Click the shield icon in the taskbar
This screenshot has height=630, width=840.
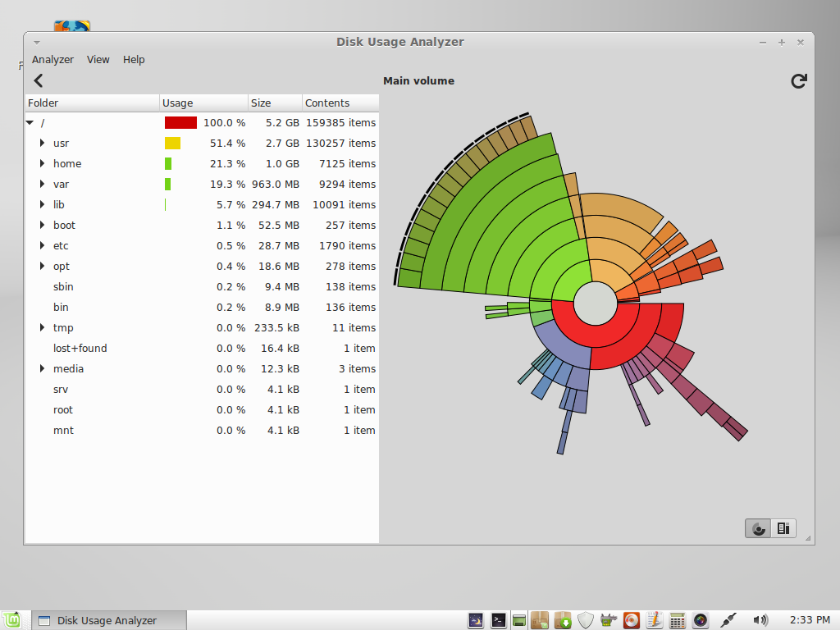click(x=585, y=620)
